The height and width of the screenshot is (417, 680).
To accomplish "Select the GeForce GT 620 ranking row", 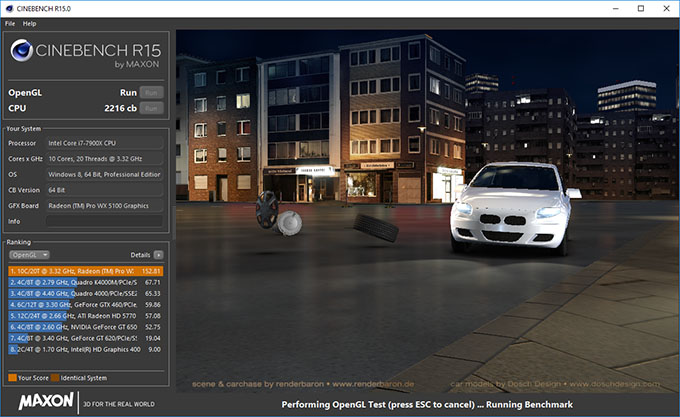I will pyautogui.click(x=85, y=338).
